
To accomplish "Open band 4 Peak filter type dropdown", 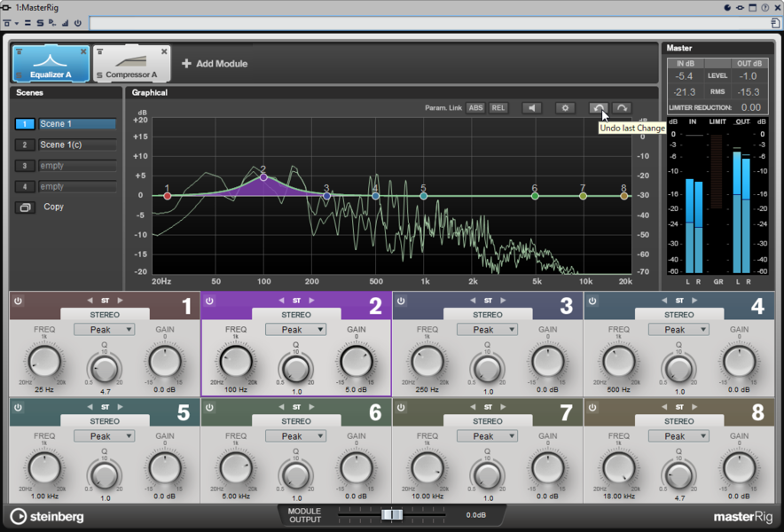I will 679,330.
